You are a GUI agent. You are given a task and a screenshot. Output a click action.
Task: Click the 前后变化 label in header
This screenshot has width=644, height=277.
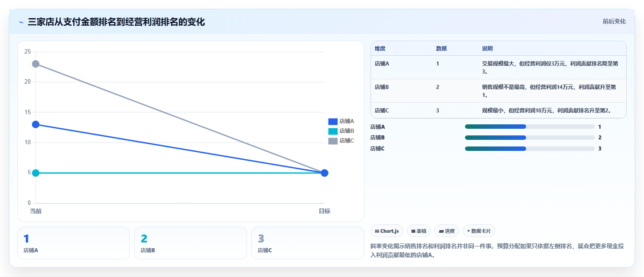[614, 21]
